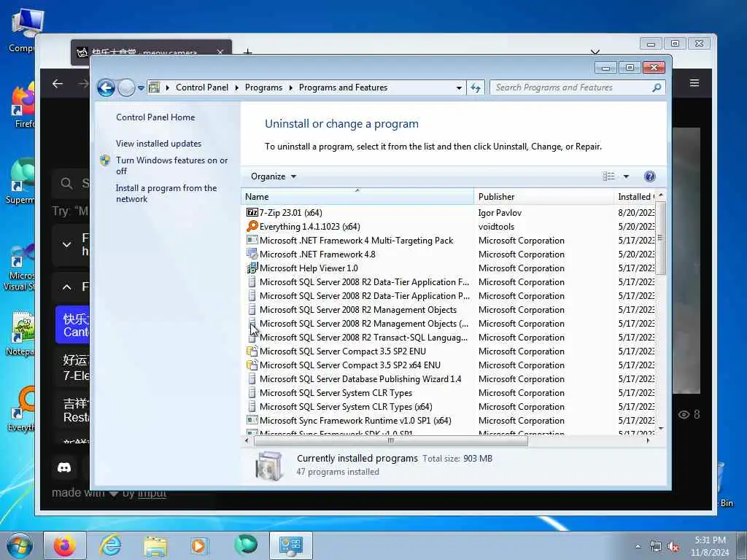The height and width of the screenshot is (560, 747).
Task: Select Programs in the breadcrumb
Action: pos(263,87)
